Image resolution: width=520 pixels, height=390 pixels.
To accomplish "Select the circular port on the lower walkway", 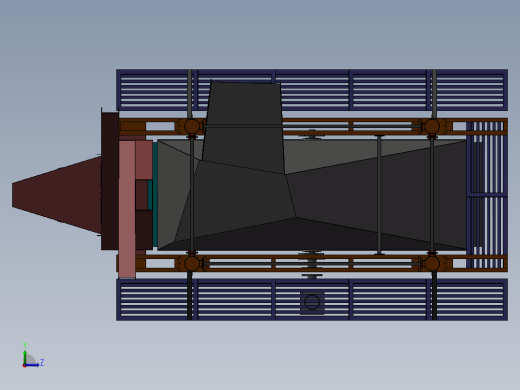I will [x=312, y=302].
